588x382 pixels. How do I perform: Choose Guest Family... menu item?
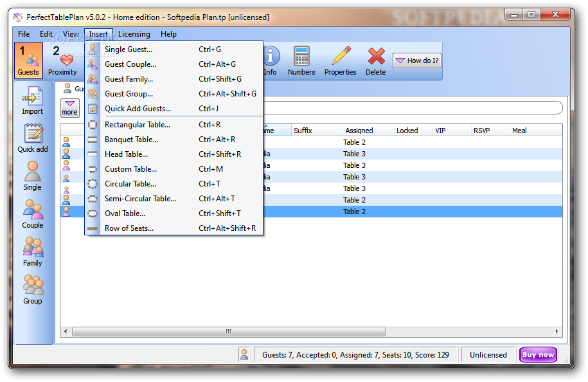[x=174, y=79]
